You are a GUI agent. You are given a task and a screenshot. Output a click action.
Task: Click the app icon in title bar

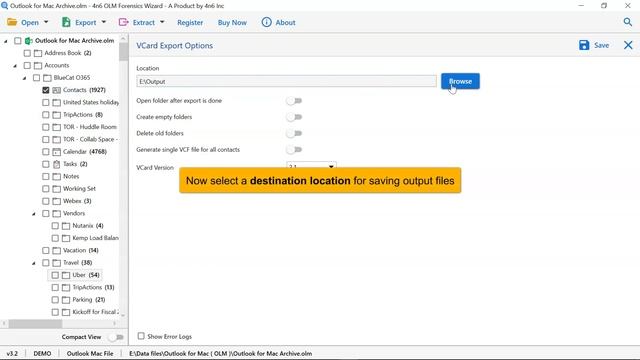pyautogui.click(x=4, y=6)
